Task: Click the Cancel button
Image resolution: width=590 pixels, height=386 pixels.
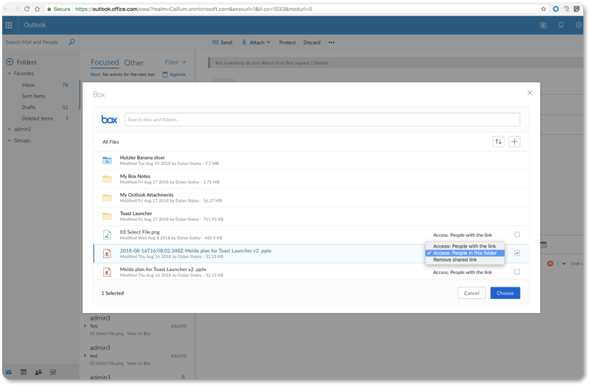Action: tap(471, 293)
